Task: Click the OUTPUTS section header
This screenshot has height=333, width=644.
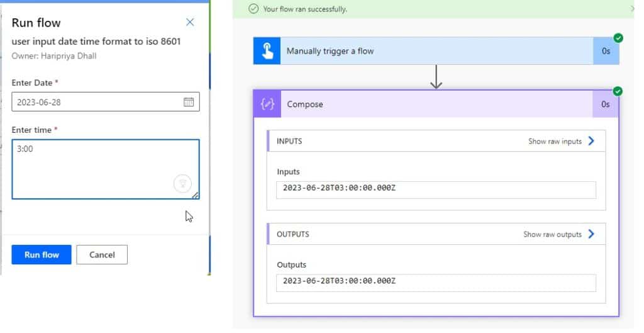Action: [x=436, y=234]
